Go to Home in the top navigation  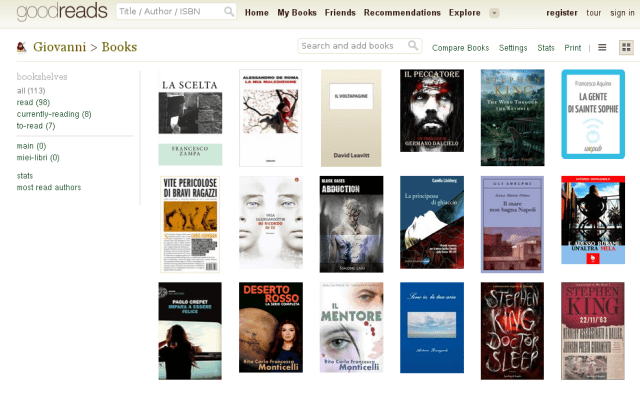(x=257, y=13)
